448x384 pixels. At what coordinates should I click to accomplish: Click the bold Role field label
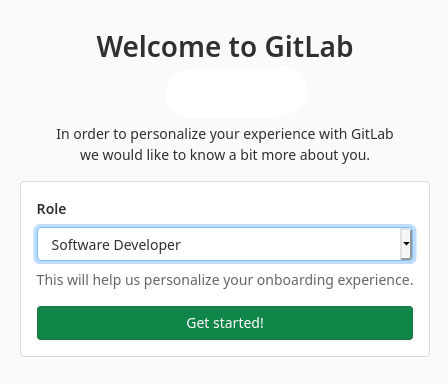pos(51,209)
